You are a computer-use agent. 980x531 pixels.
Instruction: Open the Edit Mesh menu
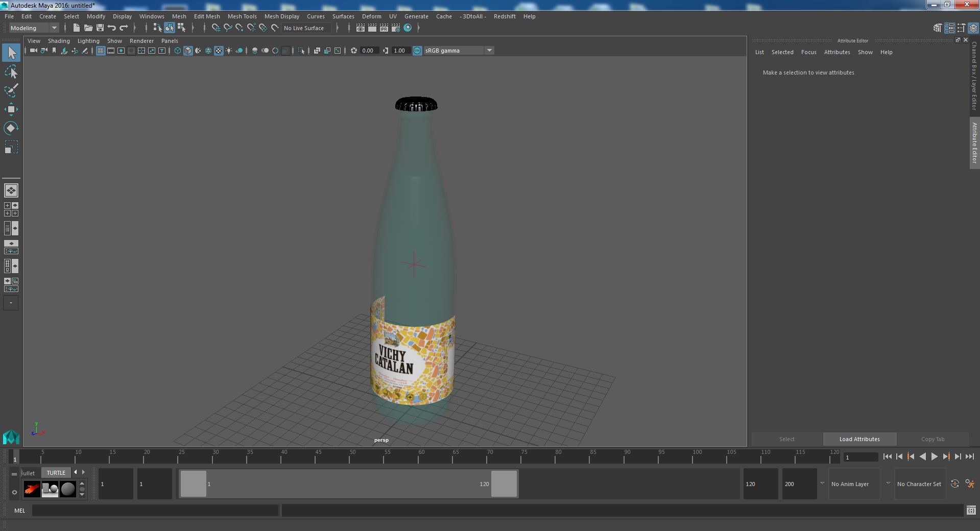pyautogui.click(x=207, y=16)
